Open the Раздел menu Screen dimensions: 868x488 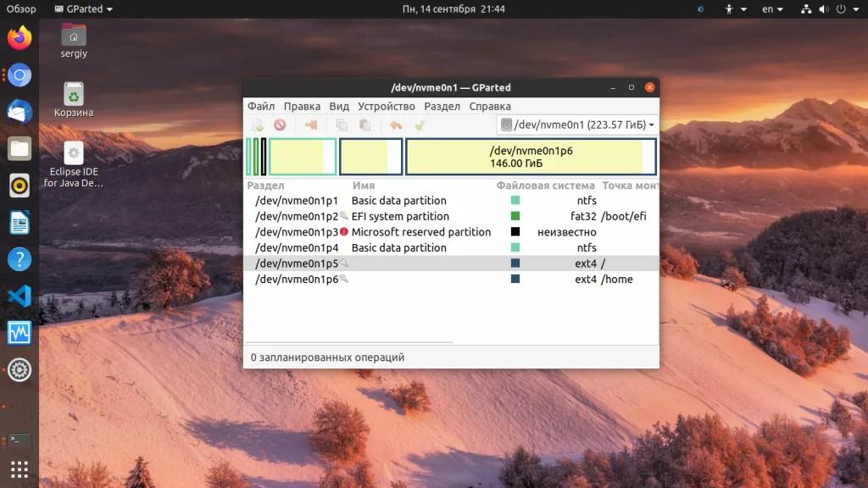pyautogui.click(x=442, y=106)
